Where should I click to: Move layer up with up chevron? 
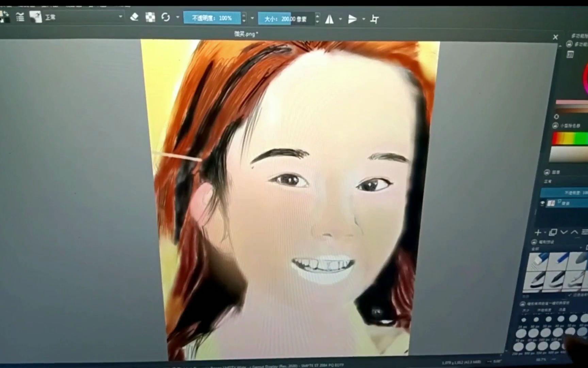tap(574, 232)
